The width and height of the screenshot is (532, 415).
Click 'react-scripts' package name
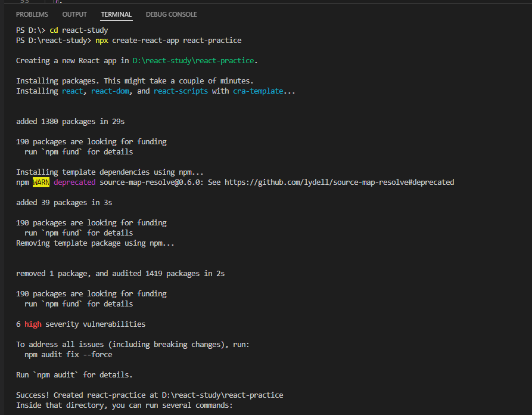[181, 91]
